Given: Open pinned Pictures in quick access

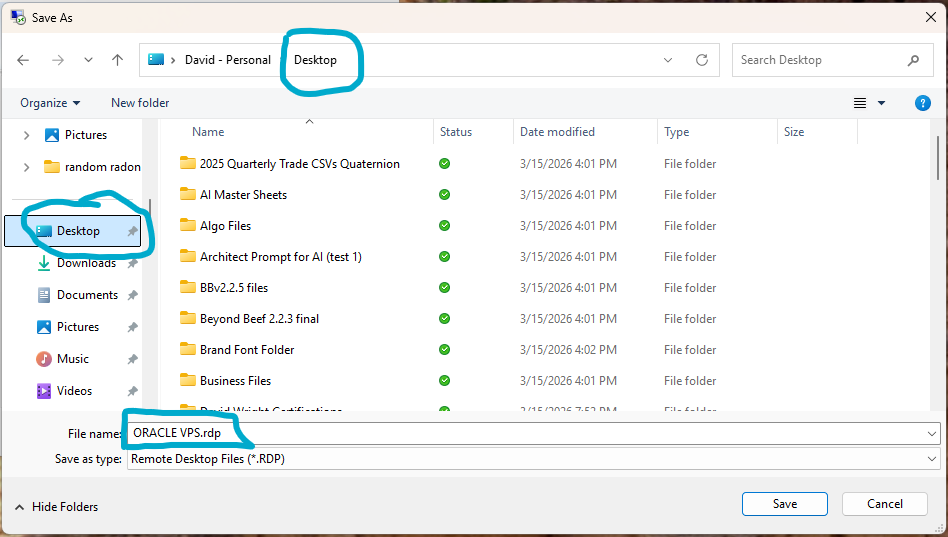Looking at the screenshot, I should click(77, 327).
